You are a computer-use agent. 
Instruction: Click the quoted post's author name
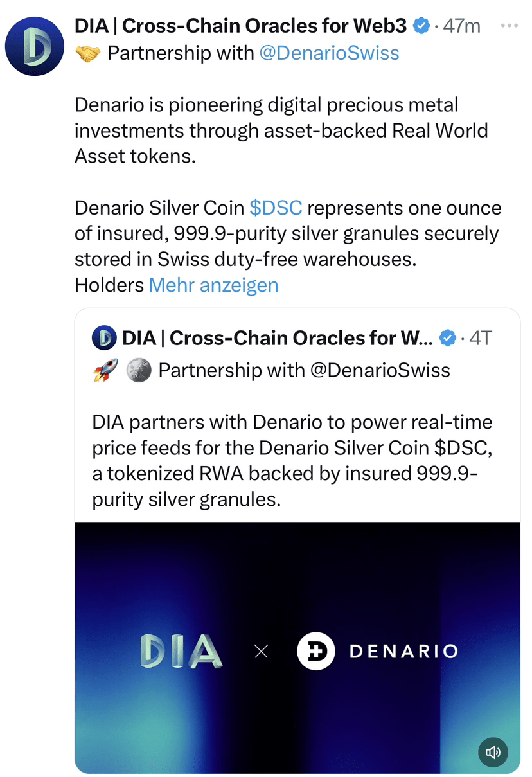278,337
